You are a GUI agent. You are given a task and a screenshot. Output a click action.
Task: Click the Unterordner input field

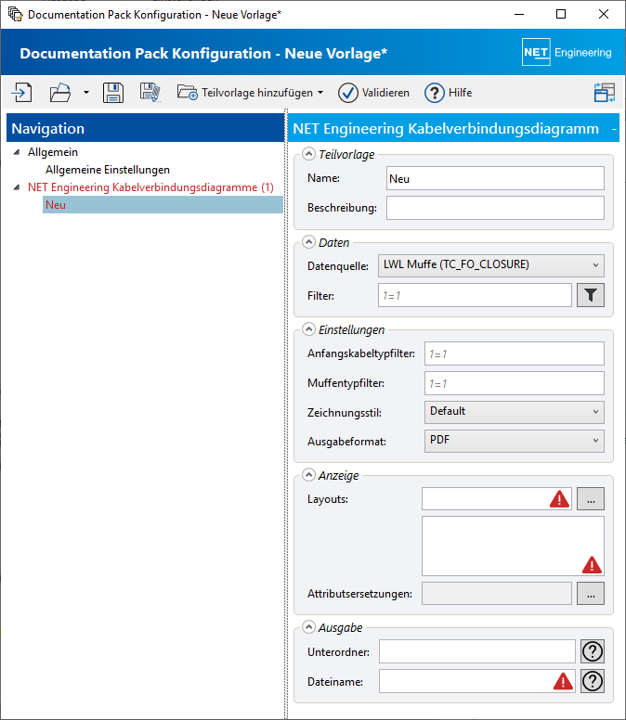point(477,652)
